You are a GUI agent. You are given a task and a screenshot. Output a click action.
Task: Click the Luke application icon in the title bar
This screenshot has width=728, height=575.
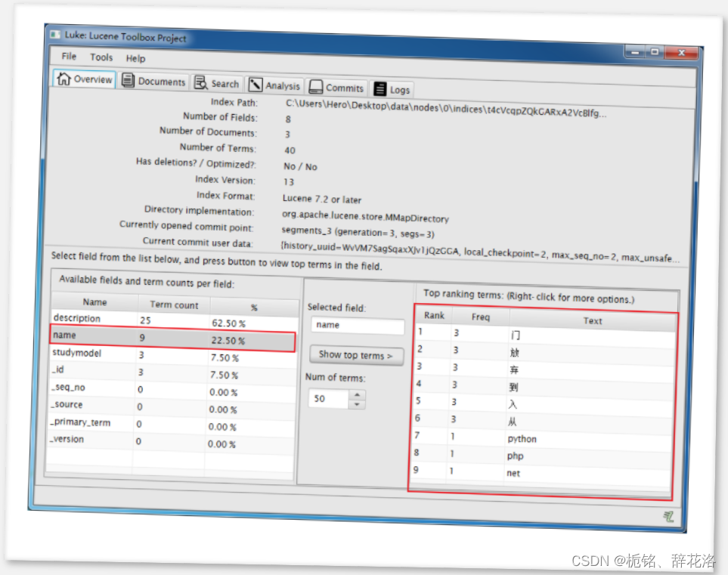(56, 34)
